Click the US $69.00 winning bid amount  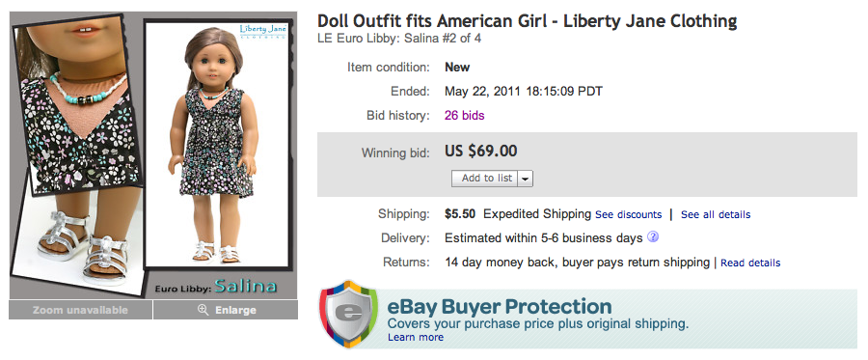point(481,151)
